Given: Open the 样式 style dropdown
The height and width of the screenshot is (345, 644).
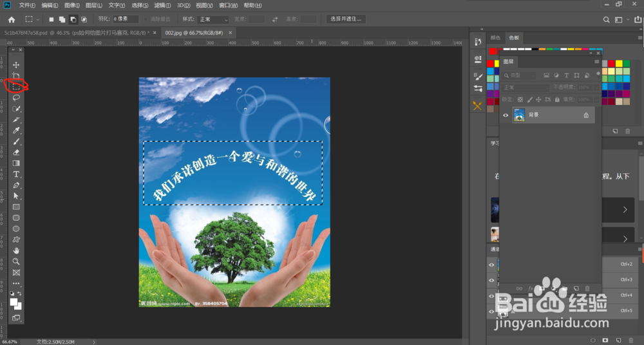Looking at the screenshot, I should pos(213,19).
